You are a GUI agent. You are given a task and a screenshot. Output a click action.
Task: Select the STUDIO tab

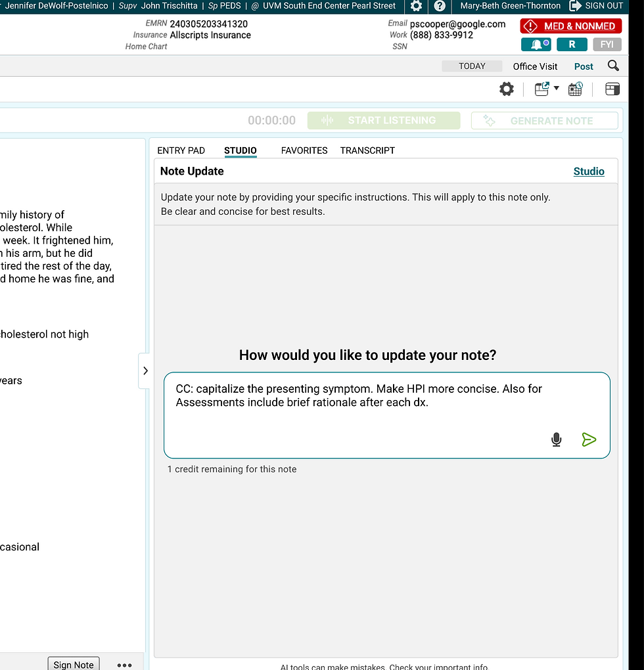pos(240,150)
